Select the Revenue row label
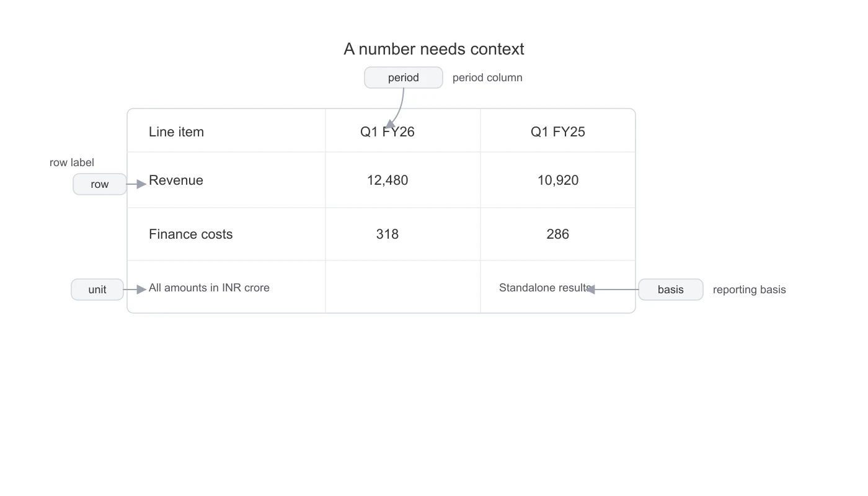This screenshot has height=496, width=868. click(176, 180)
